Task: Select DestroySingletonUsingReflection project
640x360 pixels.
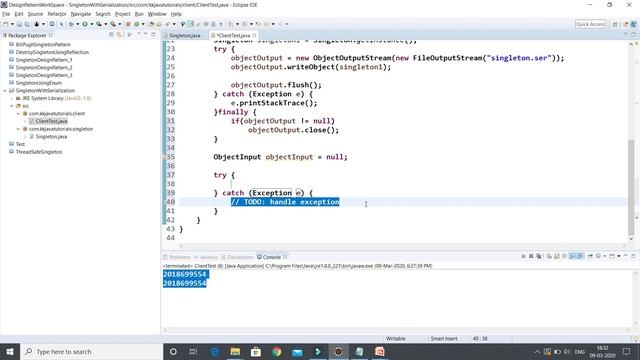Action: click(x=49, y=52)
